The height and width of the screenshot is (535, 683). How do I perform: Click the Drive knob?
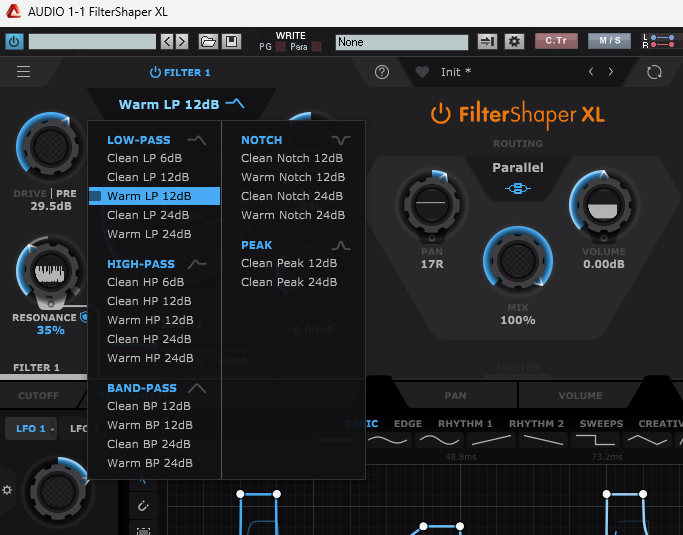point(50,147)
